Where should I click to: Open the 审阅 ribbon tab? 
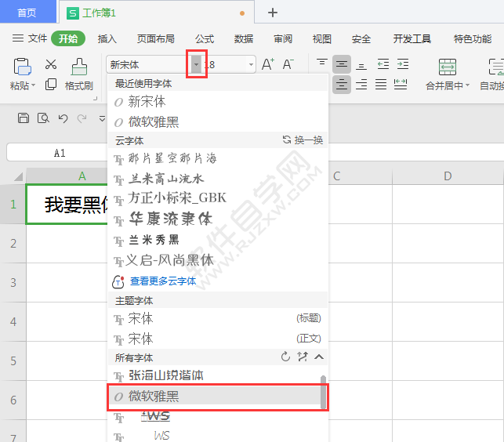(x=283, y=39)
